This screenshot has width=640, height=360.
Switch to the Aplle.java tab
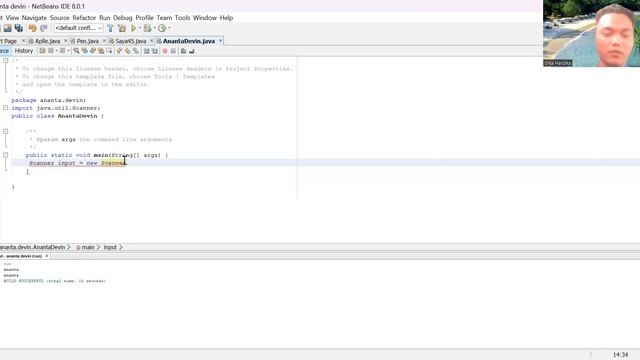click(x=47, y=41)
